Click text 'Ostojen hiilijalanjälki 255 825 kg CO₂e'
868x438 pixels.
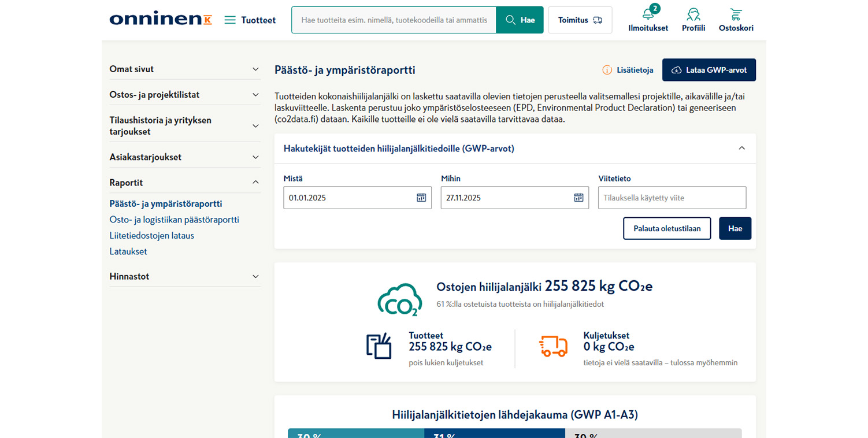point(544,286)
